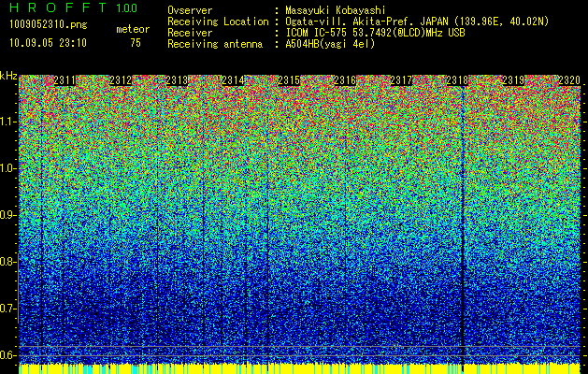Click the 0.9 kHz axis label
The image size is (588, 374).
click(7, 215)
